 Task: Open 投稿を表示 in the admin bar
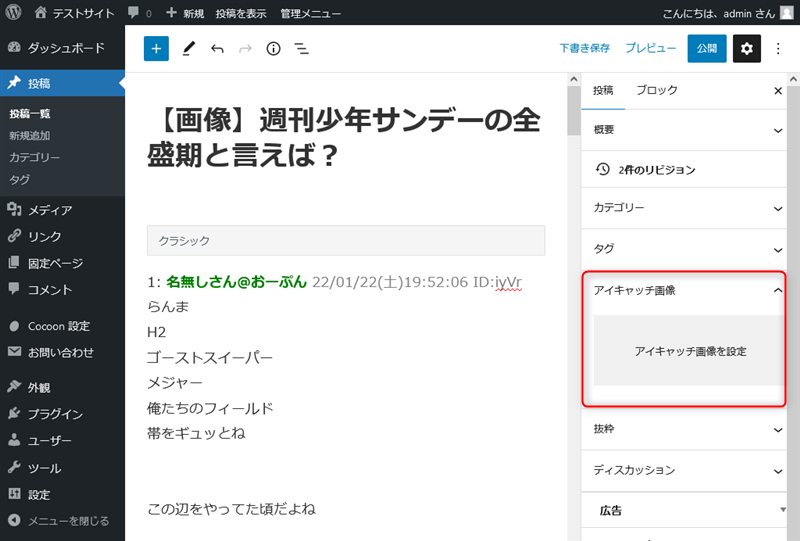tap(241, 13)
